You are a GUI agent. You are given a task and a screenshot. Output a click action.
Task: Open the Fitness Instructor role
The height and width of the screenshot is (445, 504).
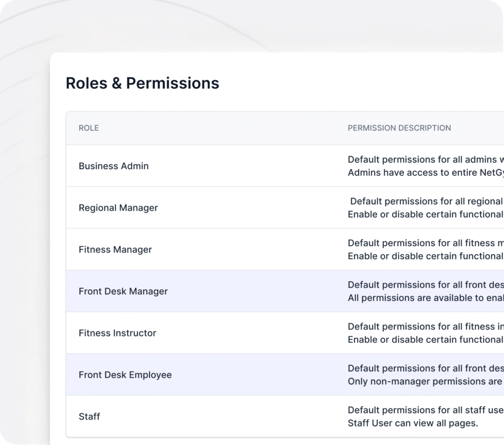pos(117,333)
